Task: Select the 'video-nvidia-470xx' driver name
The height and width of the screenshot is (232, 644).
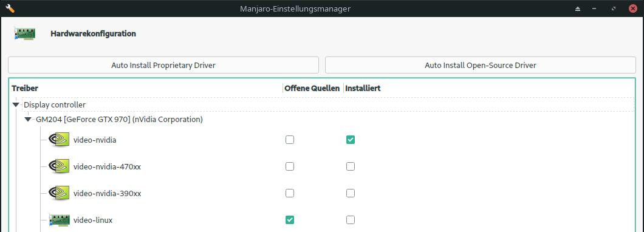Action: tap(107, 166)
